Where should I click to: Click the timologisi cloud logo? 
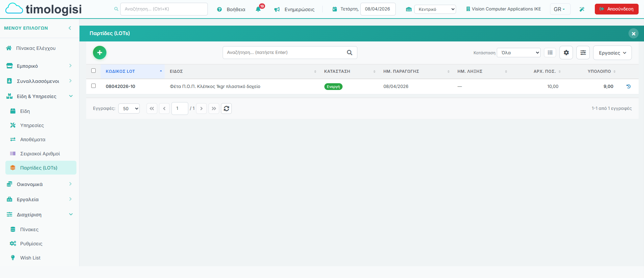point(44,9)
